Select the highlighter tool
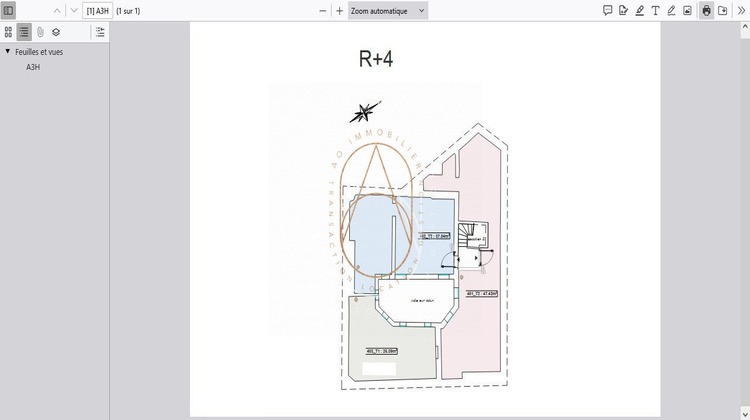The image size is (750, 420). [x=640, y=10]
